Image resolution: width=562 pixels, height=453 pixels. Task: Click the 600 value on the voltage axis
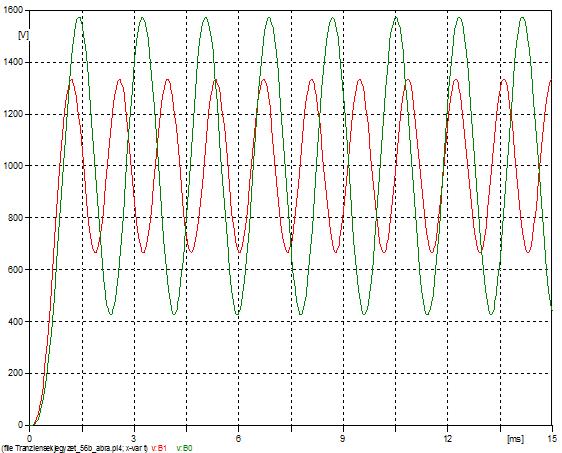(15, 269)
